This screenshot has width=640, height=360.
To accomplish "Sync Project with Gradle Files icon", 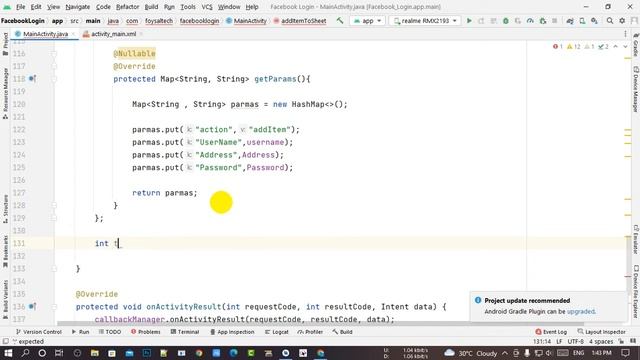I will coord(570,20).
